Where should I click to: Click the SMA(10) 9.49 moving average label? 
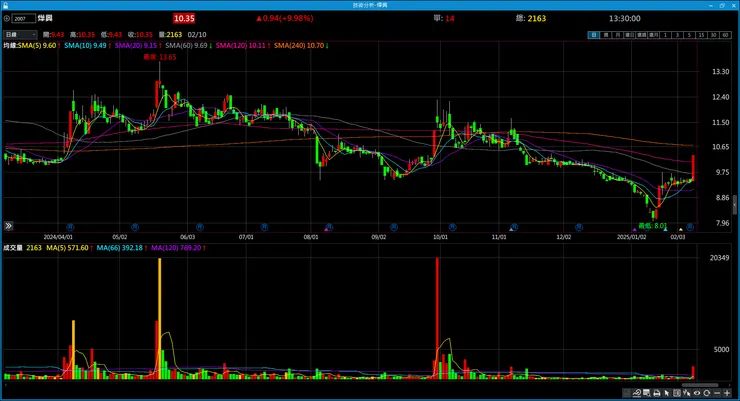[x=87, y=46]
